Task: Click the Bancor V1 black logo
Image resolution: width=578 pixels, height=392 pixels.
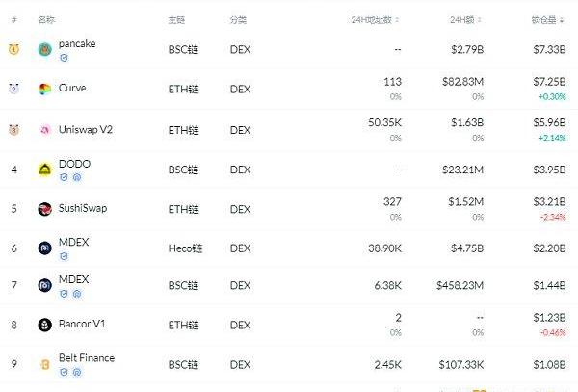Action: tap(45, 325)
